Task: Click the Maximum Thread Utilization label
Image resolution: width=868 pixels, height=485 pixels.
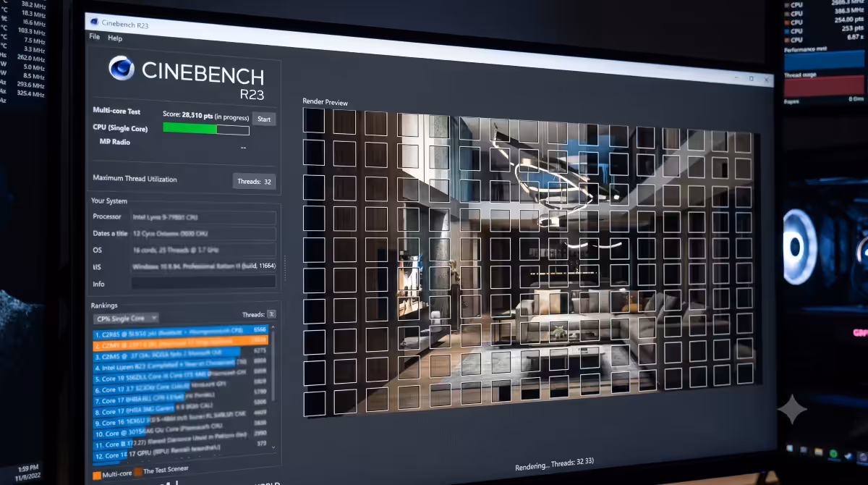Action: click(x=135, y=179)
